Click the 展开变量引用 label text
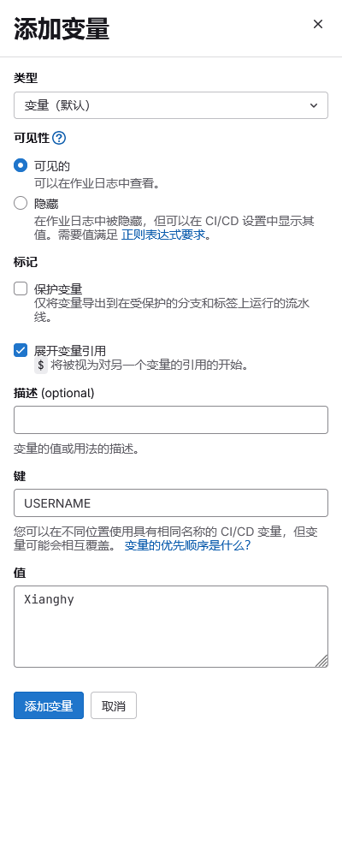Viewport: 342px width, 868px height. pyautogui.click(x=70, y=350)
